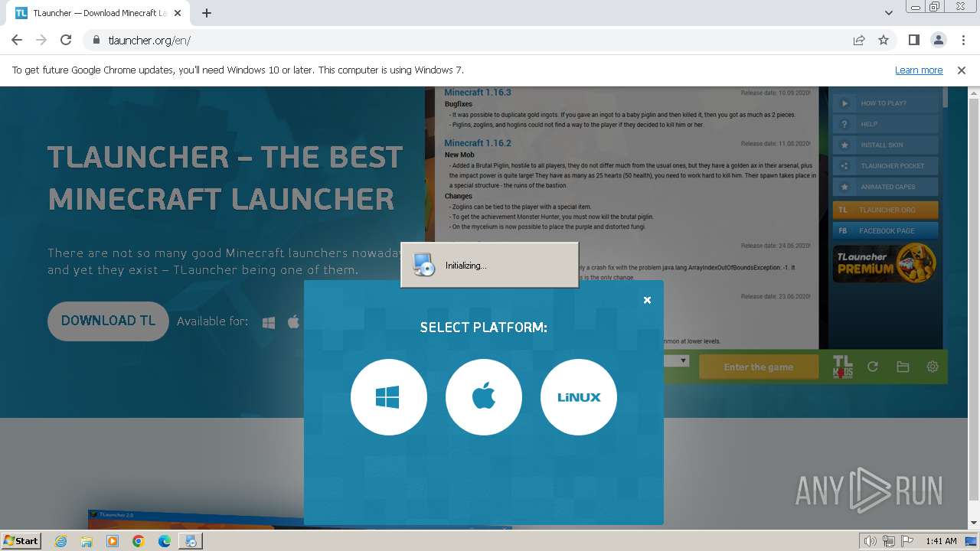This screenshot has height=551, width=980.
Task: Open File Explorer from taskbar
Action: (x=87, y=541)
